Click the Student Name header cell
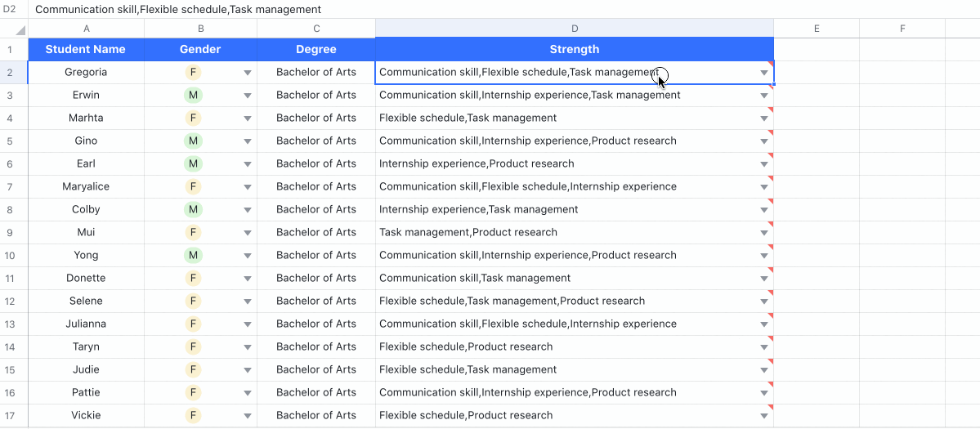 (x=86, y=49)
